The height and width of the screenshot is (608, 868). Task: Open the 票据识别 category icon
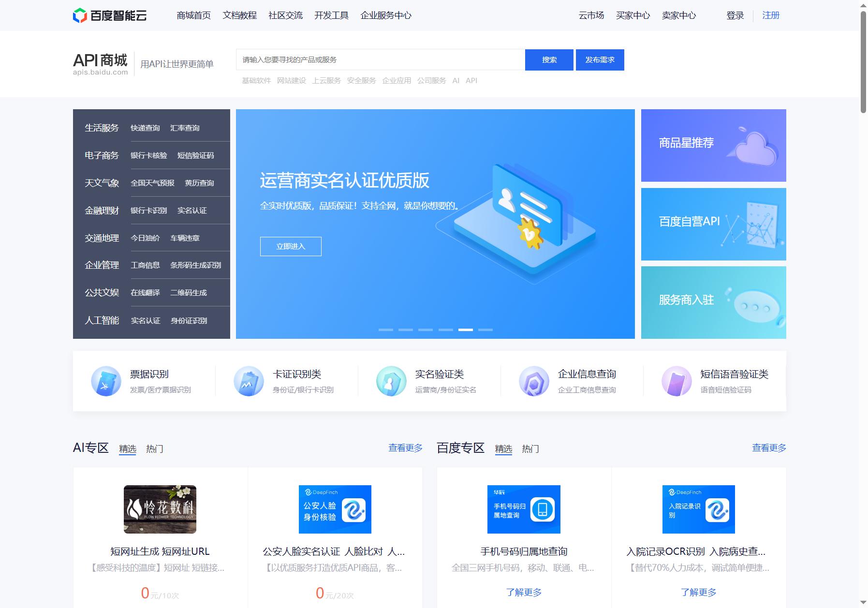(x=106, y=381)
